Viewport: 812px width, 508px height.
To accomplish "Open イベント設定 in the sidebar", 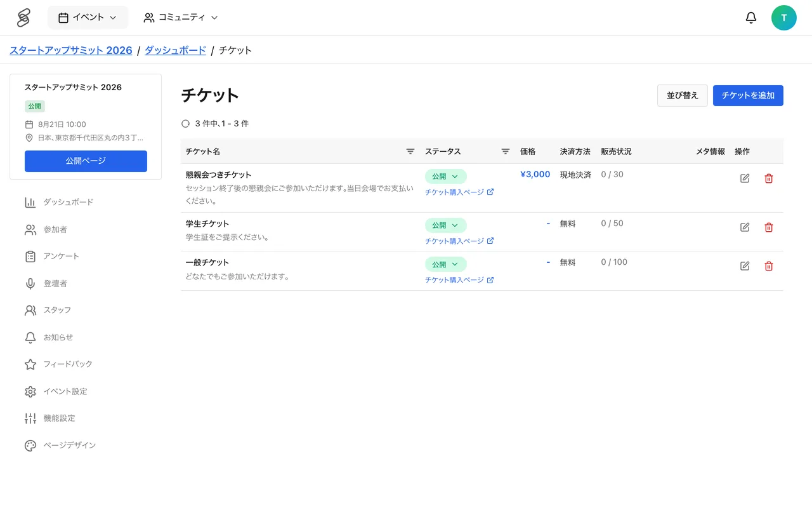I will click(56, 391).
